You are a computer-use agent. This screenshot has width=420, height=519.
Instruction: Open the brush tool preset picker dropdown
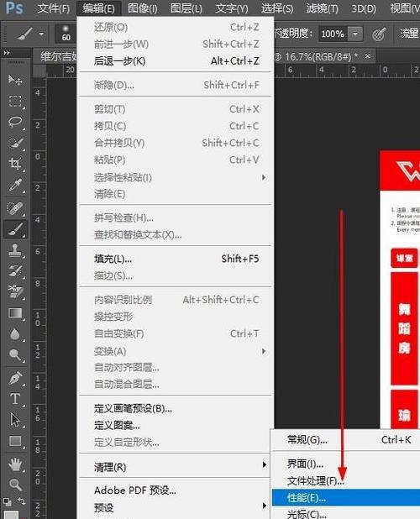coord(41,34)
